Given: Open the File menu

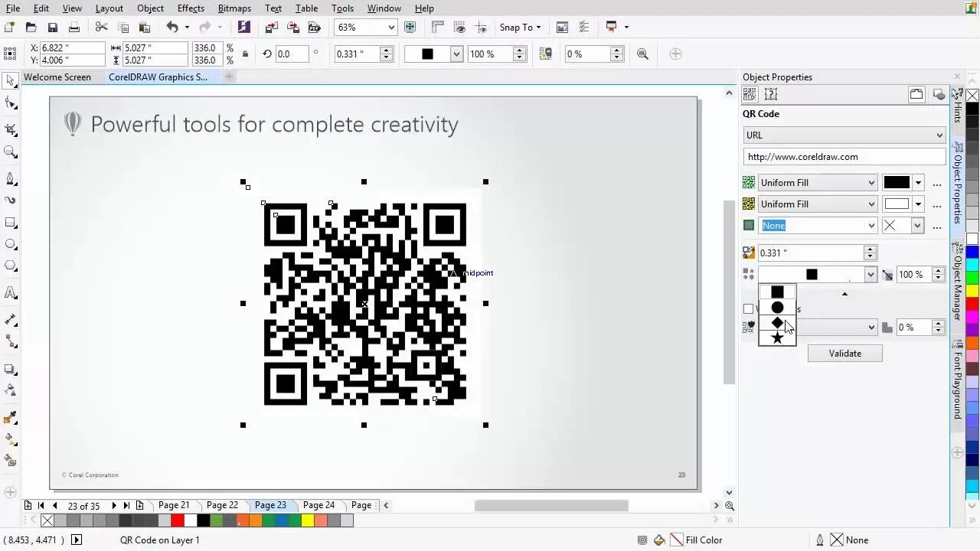Looking at the screenshot, I should coord(13,8).
